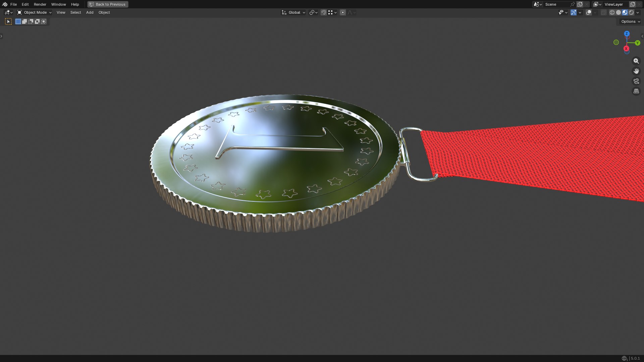
Task: Open the Help menu
Action: [75, 4]
